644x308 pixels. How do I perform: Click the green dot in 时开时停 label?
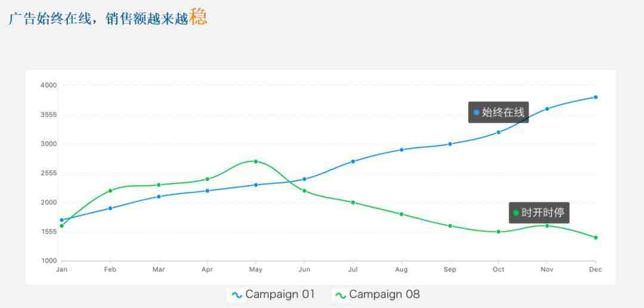pos(516,213)
